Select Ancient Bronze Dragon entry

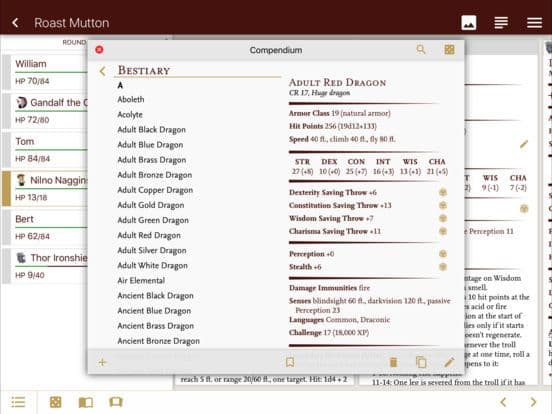coord(158,341)
